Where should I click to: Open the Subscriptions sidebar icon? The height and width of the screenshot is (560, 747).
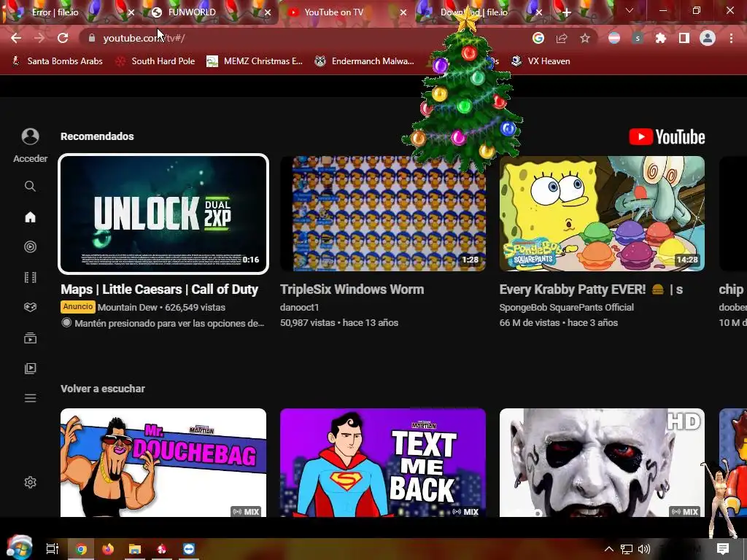[30, 338]
